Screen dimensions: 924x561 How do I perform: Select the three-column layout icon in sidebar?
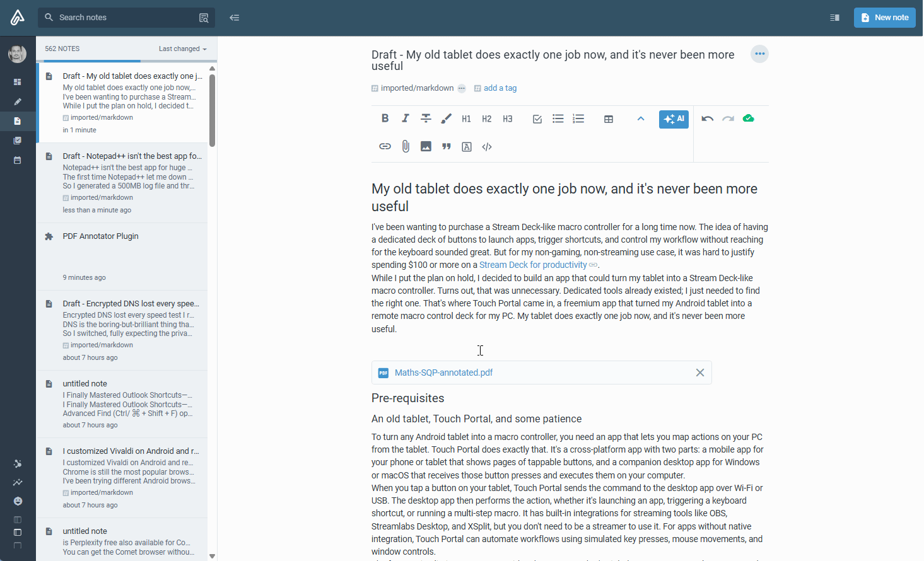[x=18, y=520]
